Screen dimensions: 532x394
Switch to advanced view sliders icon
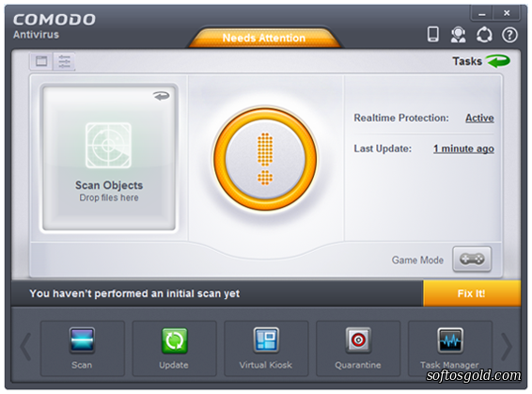point(64,61)
